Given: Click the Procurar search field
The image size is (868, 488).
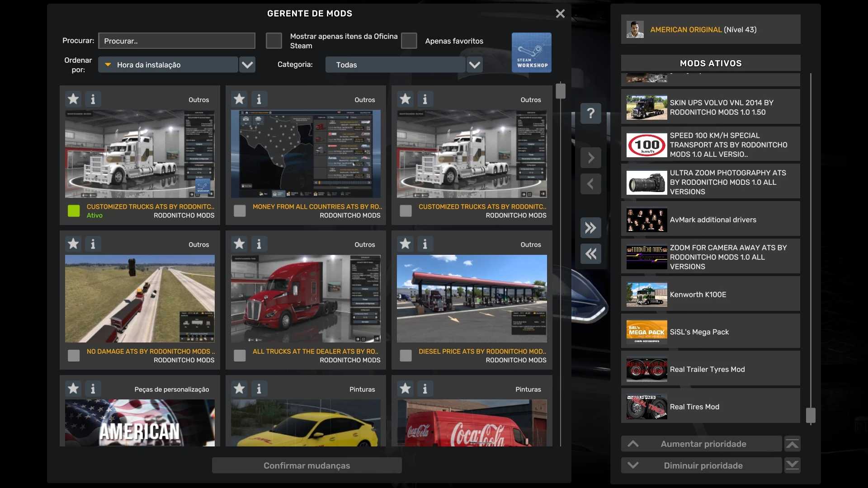Looking at the screenshot, I should tap(177, 41).
